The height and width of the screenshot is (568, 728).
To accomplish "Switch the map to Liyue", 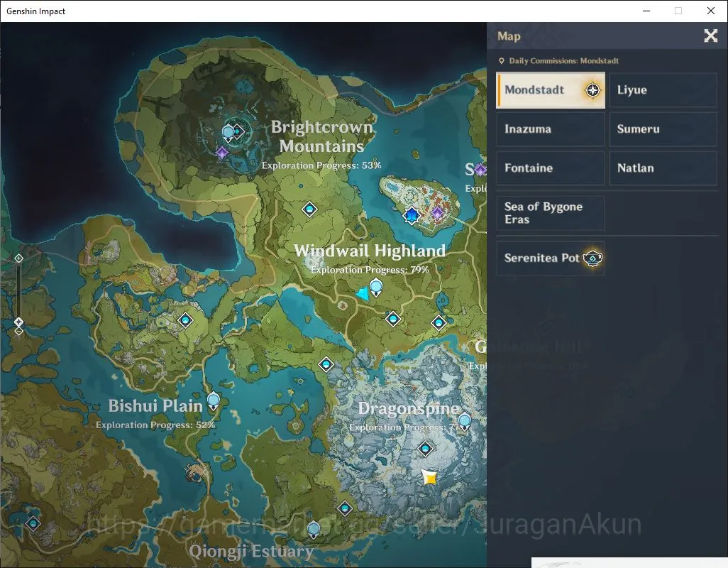I will 663,90.
